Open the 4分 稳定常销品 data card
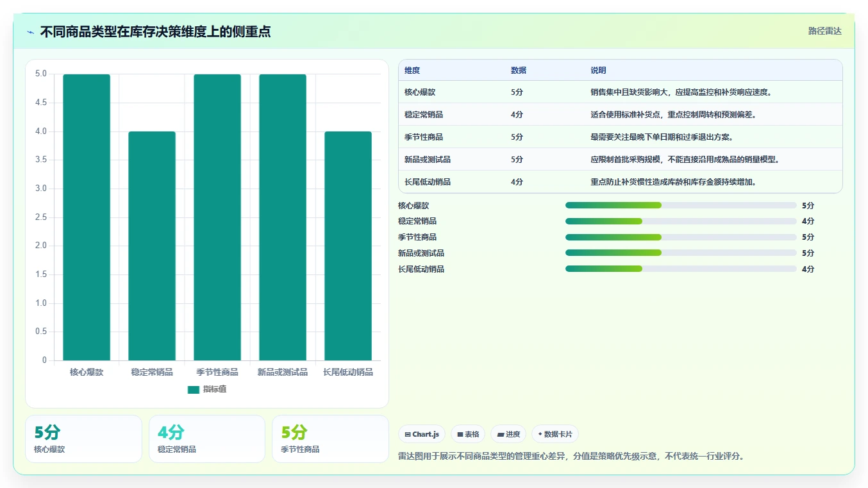The width and height of the screenshot is (868, 488). pos(207,439)
